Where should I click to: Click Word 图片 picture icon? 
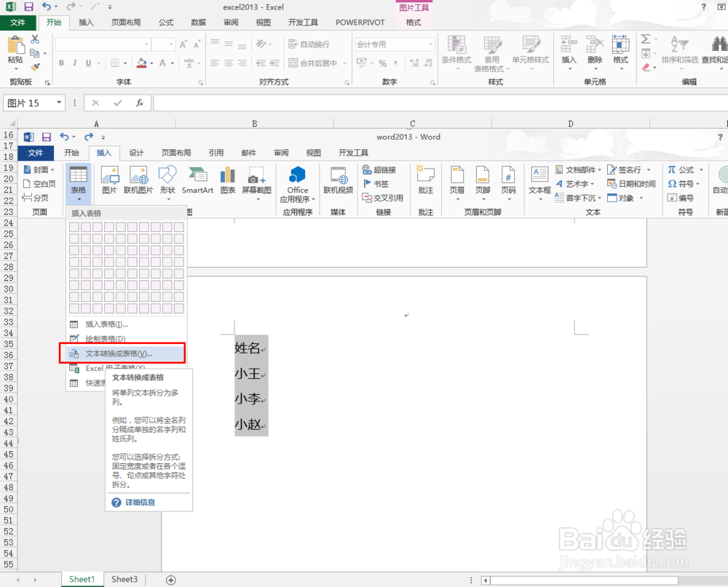coord(110,175)
